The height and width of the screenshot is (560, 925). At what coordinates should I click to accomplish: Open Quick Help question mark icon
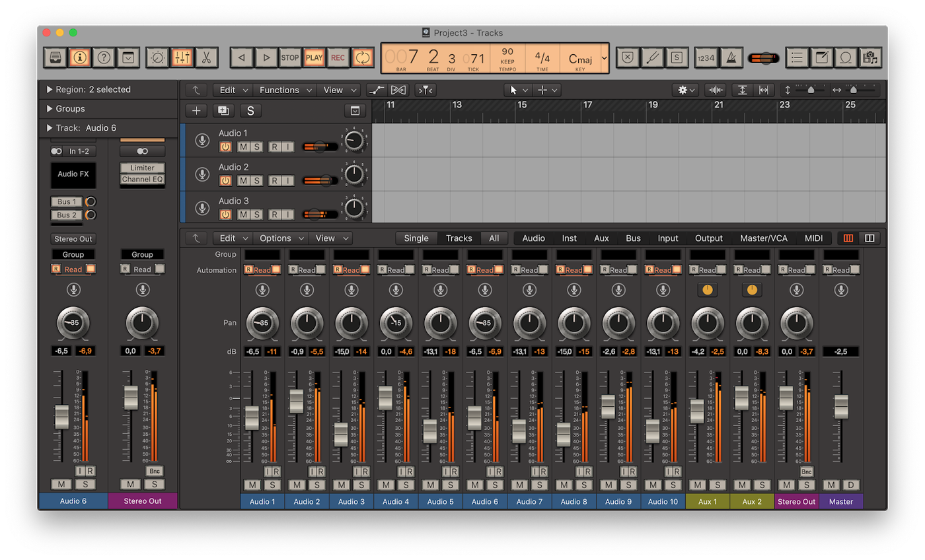coord(104,57)
